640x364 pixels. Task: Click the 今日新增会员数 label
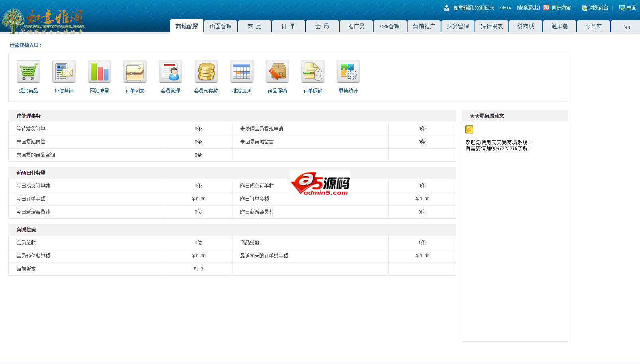(33, 212)
